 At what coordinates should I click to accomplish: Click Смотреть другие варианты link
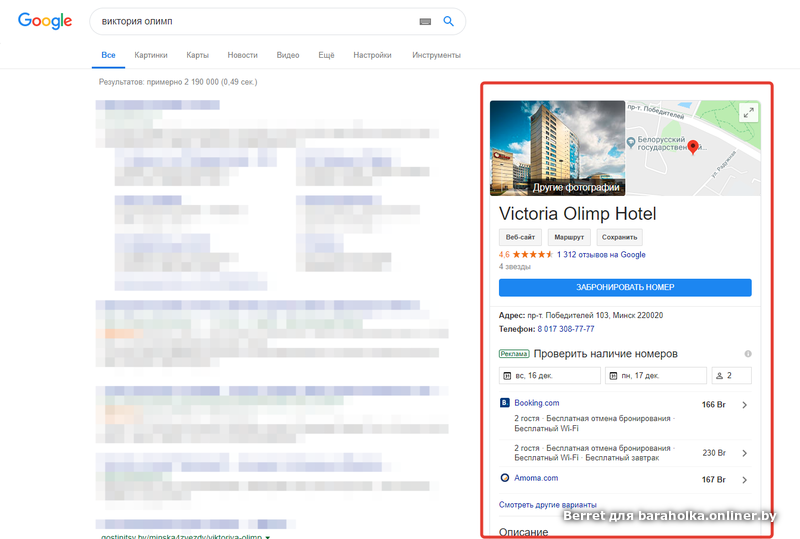click(x=547, y=505)
